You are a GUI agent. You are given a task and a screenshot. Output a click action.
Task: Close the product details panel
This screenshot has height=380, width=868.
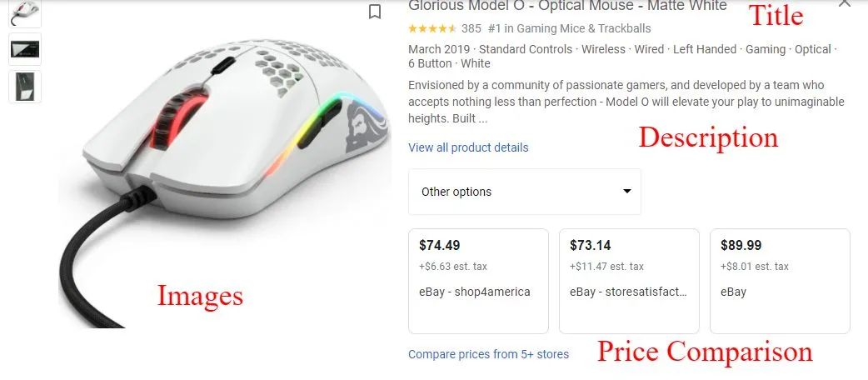(x=845, y=3)
